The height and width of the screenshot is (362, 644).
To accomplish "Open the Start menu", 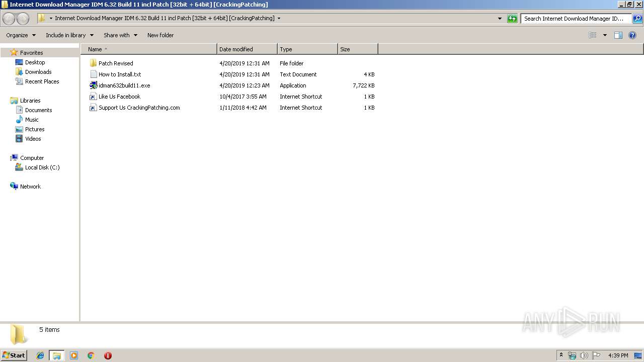I will pos(14,355).
